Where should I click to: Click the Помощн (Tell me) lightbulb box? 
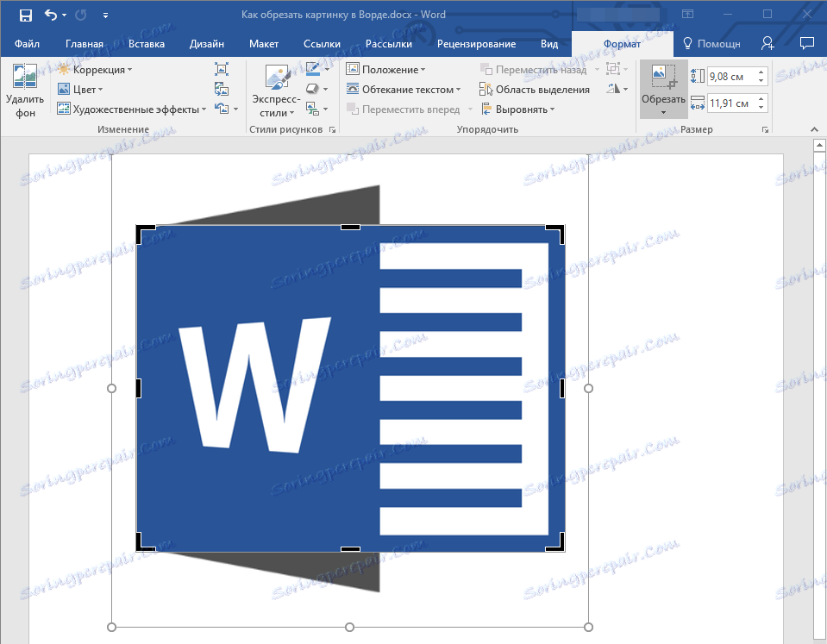[x=711, y=44]
